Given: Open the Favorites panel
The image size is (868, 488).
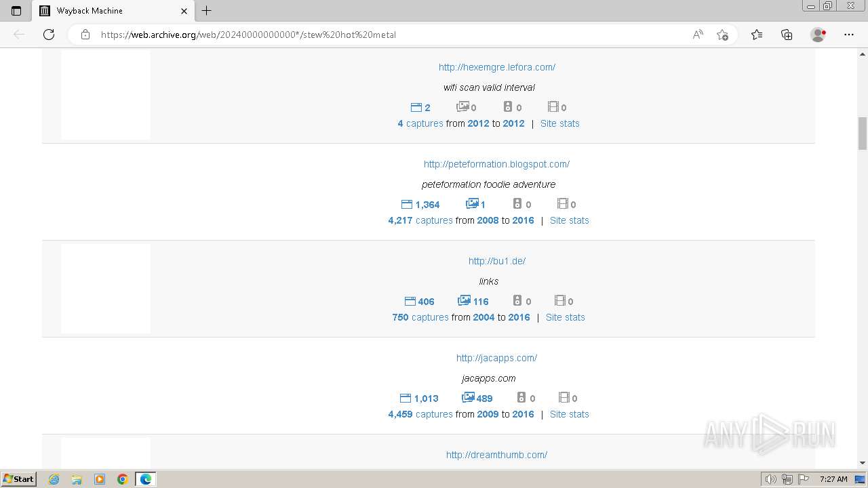Looking at the screenshot, I should tap(757, 35).
